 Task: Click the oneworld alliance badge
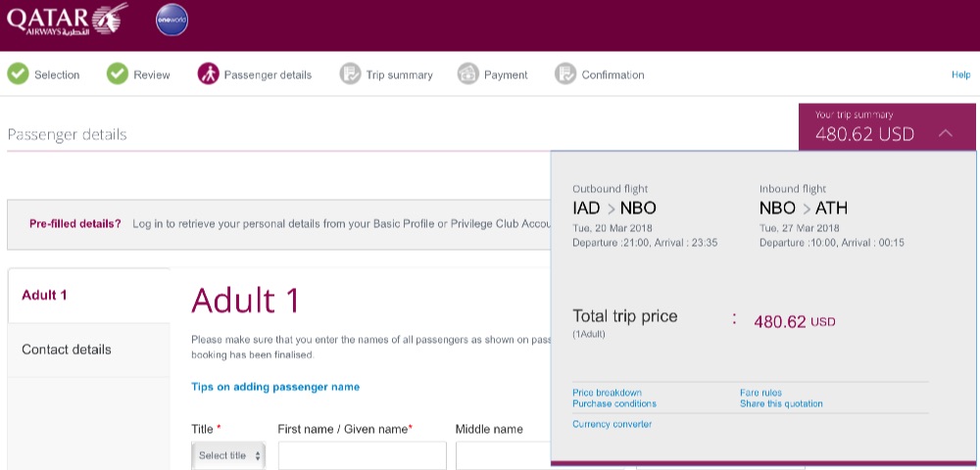[x=171, y=20]
